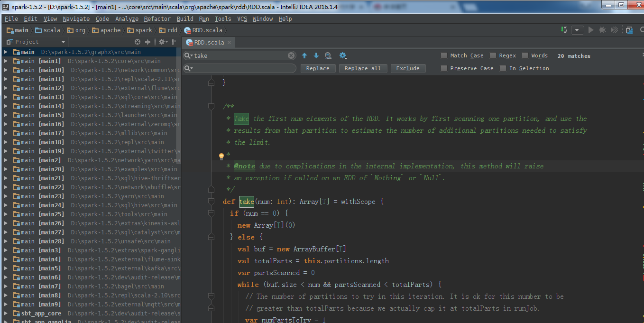Click the 'val totalParts' code line
The height and width of the screenshot is (323, 644).
click(x=313, y=261)
